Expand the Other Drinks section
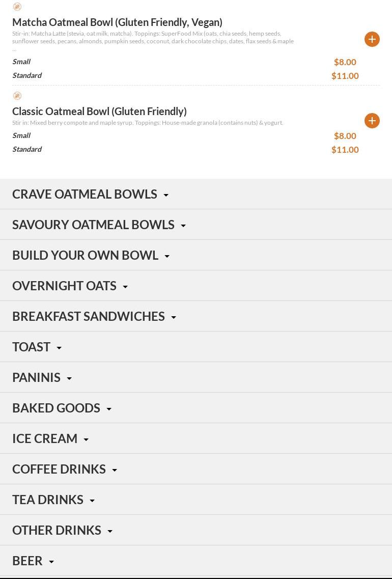Screen dimensions: 392x579 coord(196,530)
